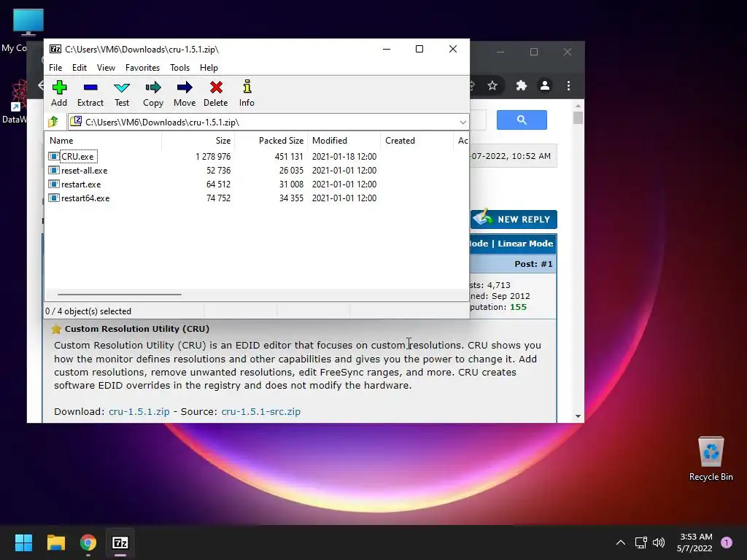This screenshot has height=560, width=747.
Task: Click the volume speaker tray icon
Action: tap(659, 542)
